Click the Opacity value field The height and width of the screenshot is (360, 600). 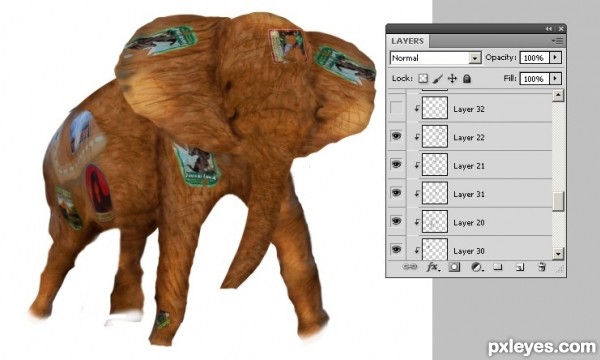click(x=534, y=58)
